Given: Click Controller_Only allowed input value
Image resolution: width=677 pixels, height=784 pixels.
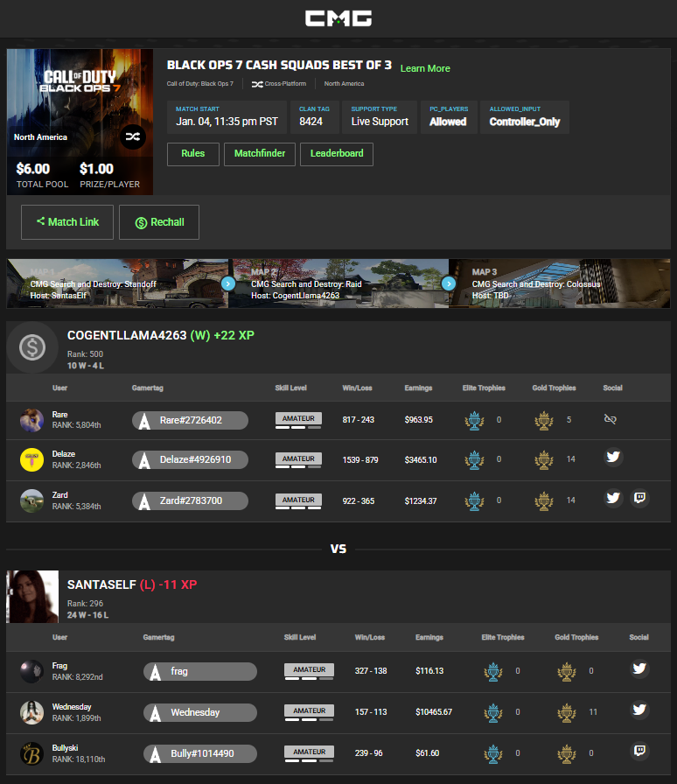Looking at the screenshot, I should pyautogui.click(x=525, y=122).
